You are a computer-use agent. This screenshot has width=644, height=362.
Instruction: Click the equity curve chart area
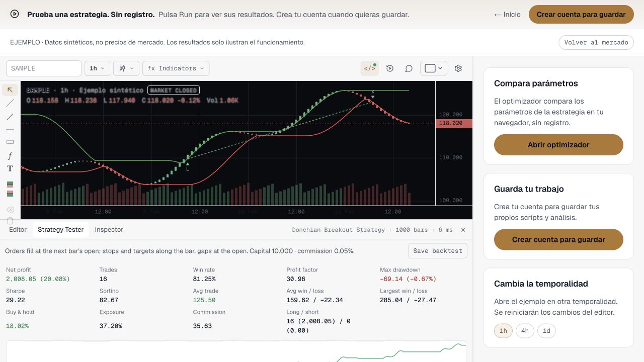click(x=236, y=351)
